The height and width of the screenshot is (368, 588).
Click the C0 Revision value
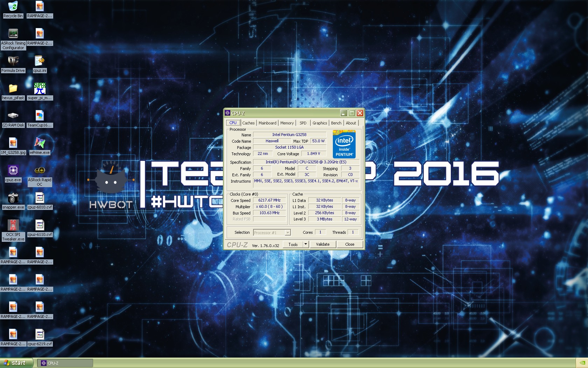pos(350,175)
